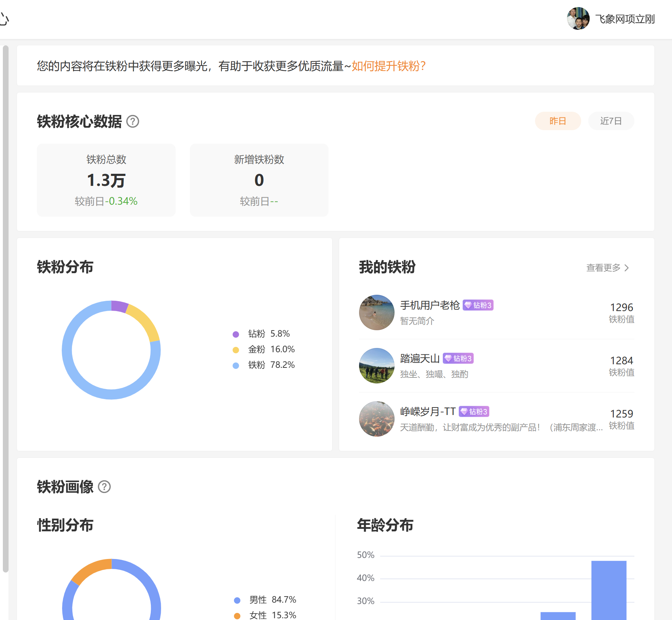This screenshot has width=672, height=620.
Task: Click the 较前日-0.34% change text
Action: pos(106,201)
